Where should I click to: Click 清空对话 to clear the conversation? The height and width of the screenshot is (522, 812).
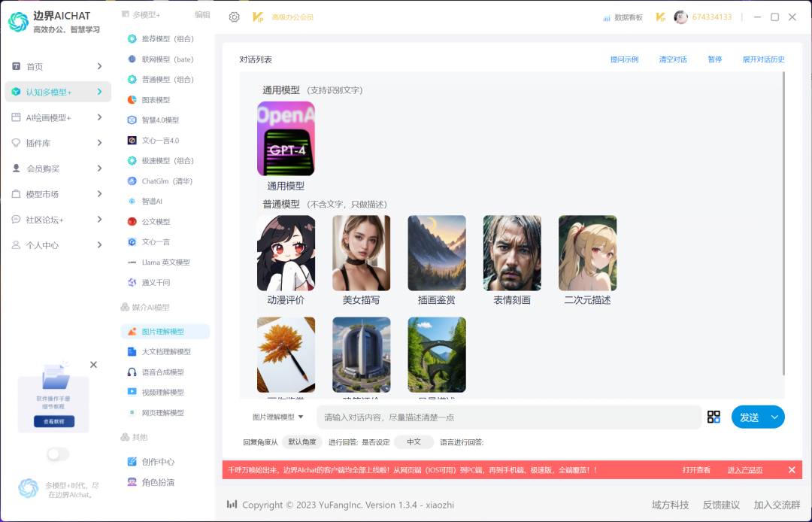(x=672, y=58)
